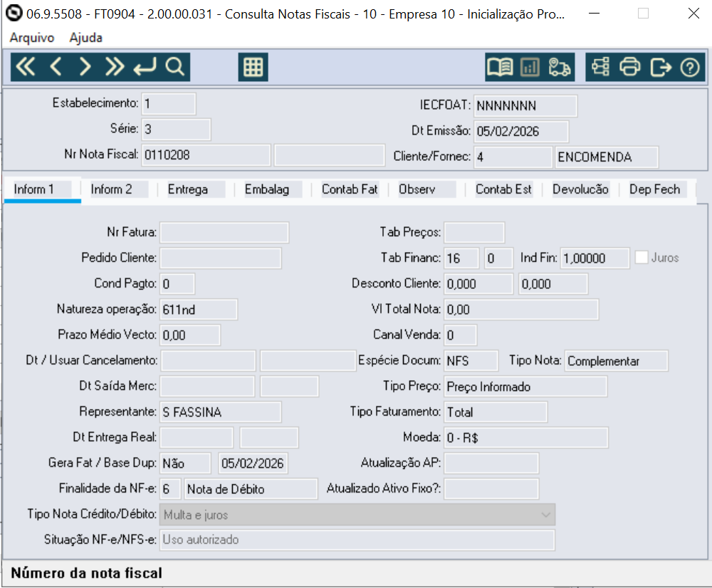Click Tipo Preço field Preço Informado

(526, 387)
